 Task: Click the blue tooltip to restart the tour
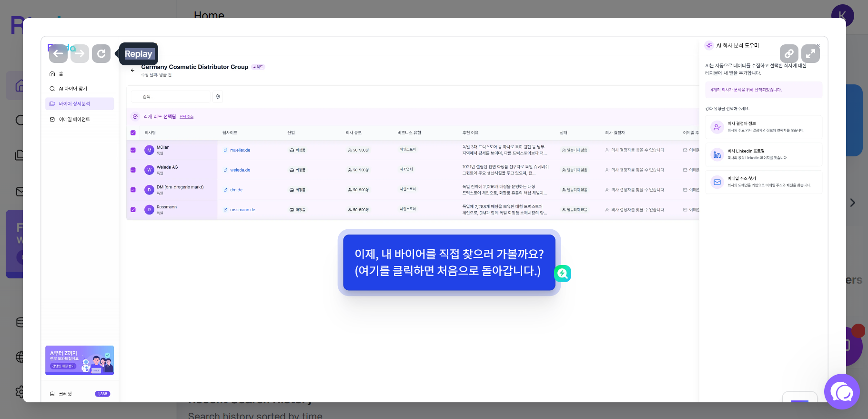[x=449, y=263]
